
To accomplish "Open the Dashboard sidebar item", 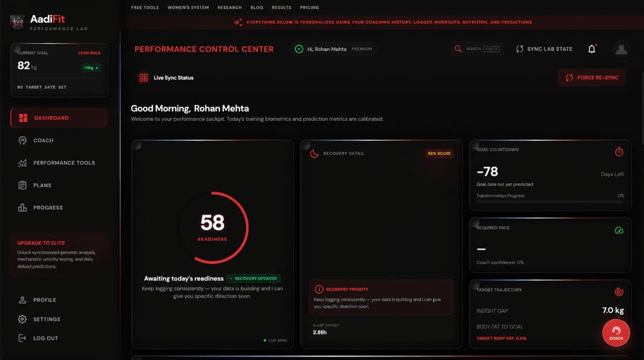I will [x=59, y=118].
